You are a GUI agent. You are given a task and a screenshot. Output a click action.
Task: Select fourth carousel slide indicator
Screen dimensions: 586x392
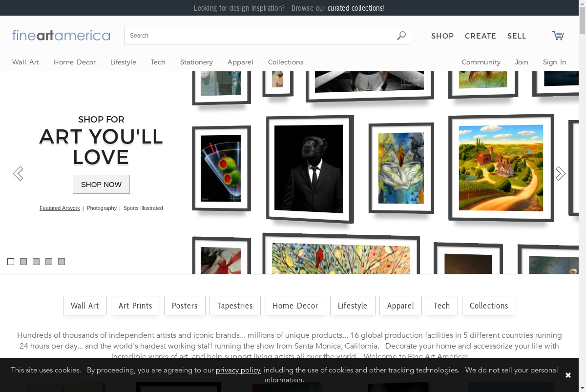[x=49, y=262]
